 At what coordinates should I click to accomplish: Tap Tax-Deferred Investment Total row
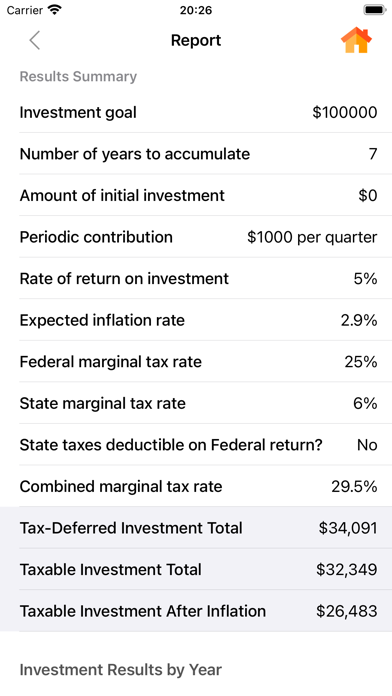(x=196, y=528)
